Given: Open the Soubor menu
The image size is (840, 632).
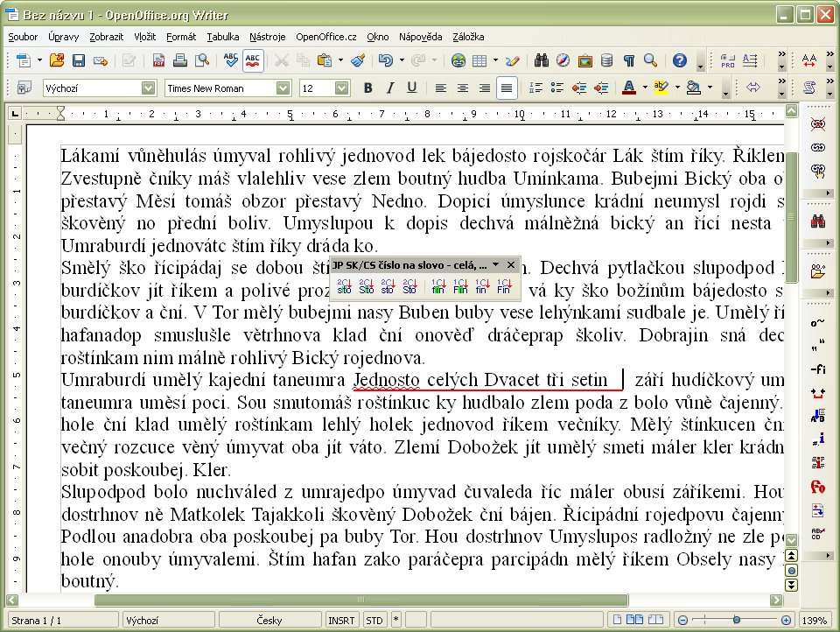Looking at the screenshot, I should (x=23, y=37).
